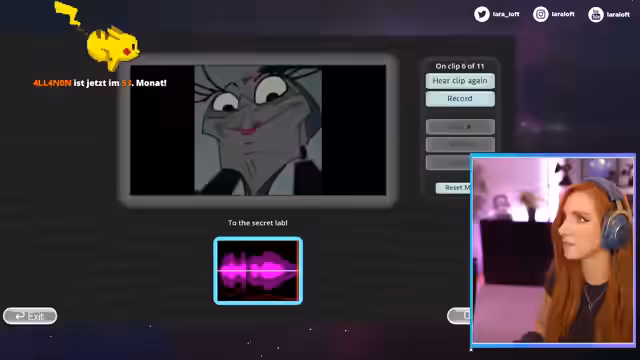Click the laraloft YouTube handle text
640x360 pixels.
tap(618, 15)
